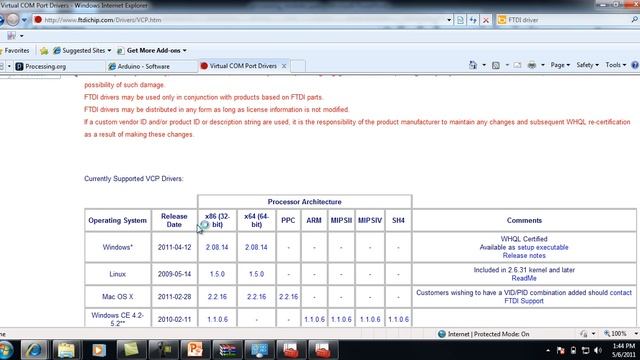This screenshot has height=360, width=640.
Task: Select the Virtual COM Port Drivers tab
Action: coord(243,66)
